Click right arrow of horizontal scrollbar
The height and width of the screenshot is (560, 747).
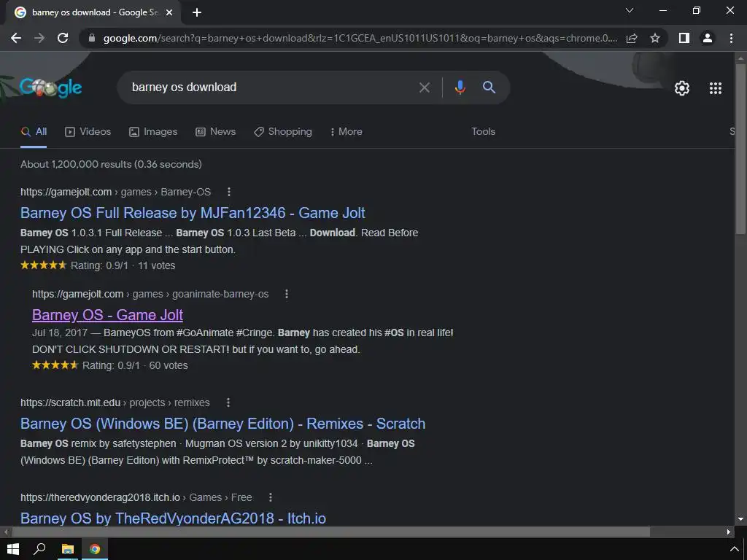[729, 532]
